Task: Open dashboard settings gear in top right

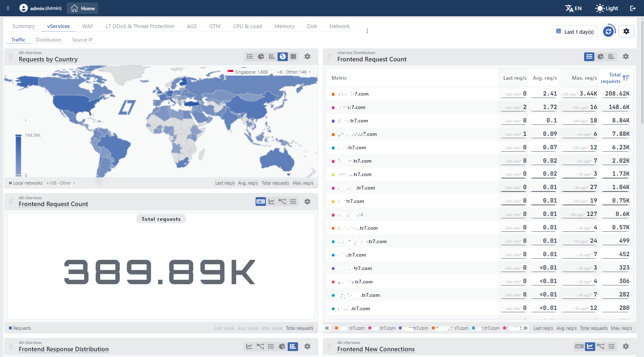Action: (626, 31)
